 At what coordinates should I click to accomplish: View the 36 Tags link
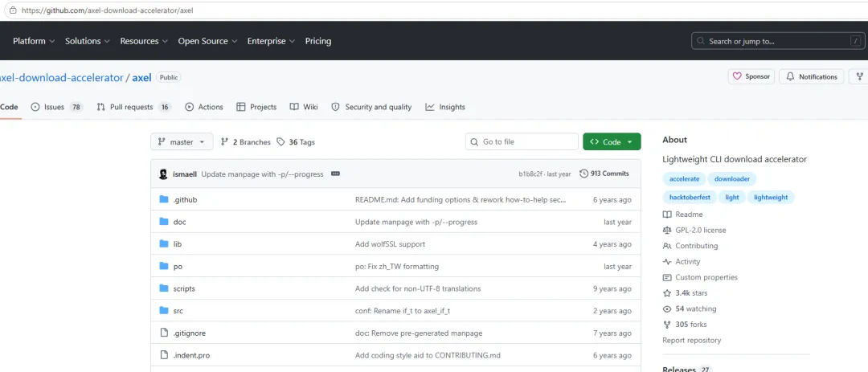(x=296, y=142)
